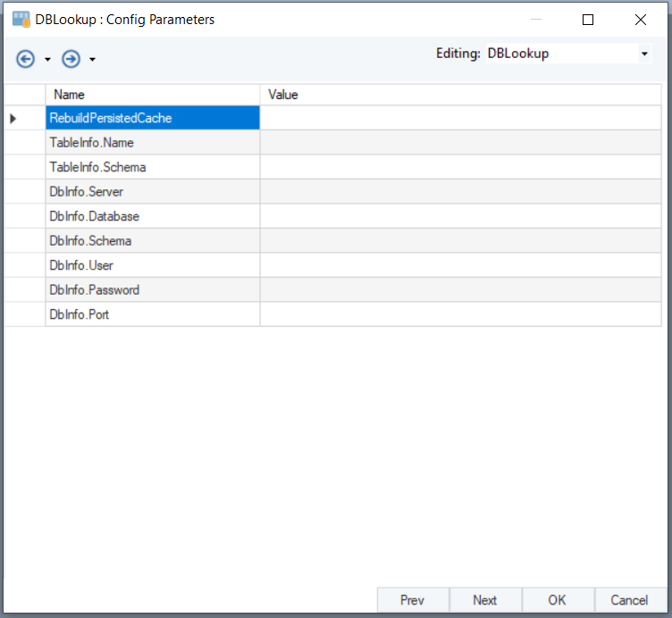Image resolution: width=672 pixels, height=618 pixels.
Task: Select the DbInfo.Database name cell
Action: click(x=152, y=216)
